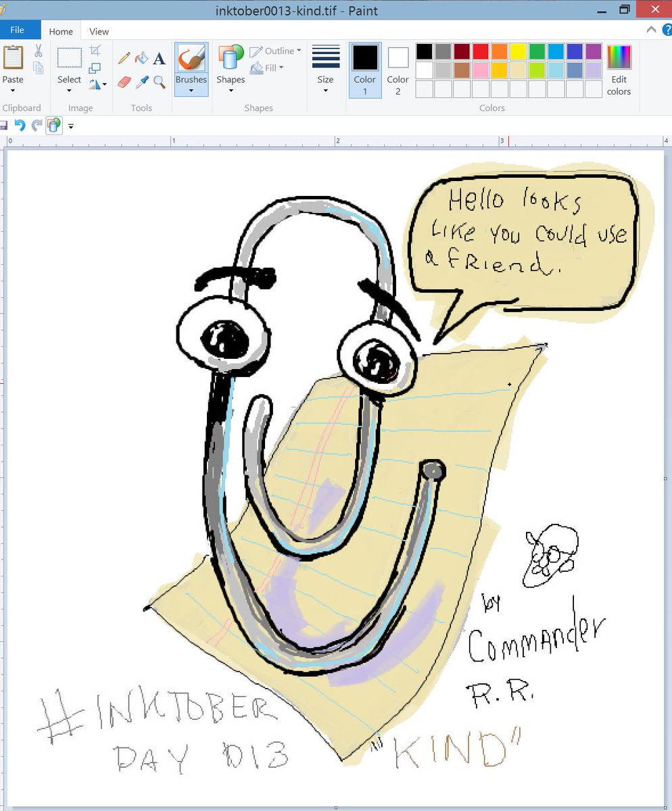Open the Paste dropdown arrow
The width and height of the screenshot is (672, 811).
coord(13,91)
